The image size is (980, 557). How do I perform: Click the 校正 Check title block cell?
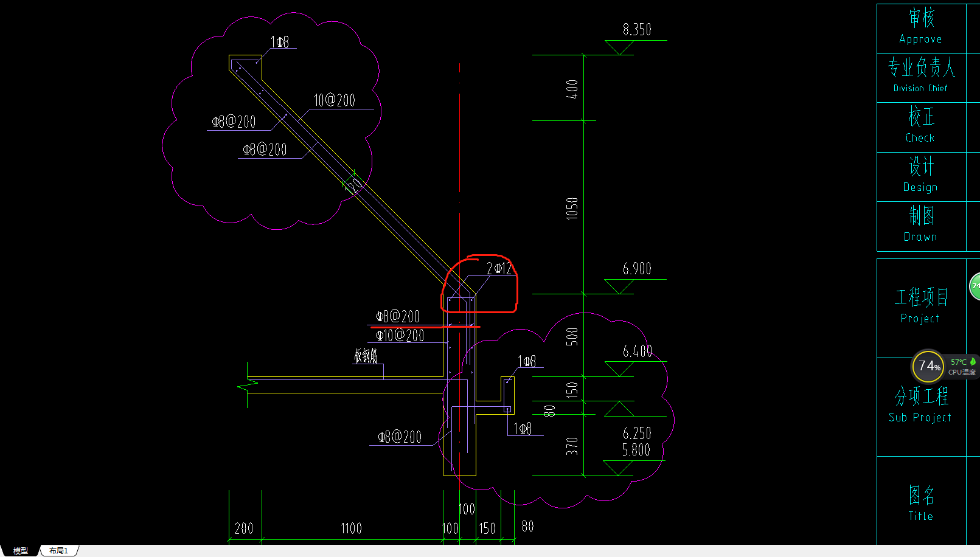pyautogui.click(x=921, y=127)
